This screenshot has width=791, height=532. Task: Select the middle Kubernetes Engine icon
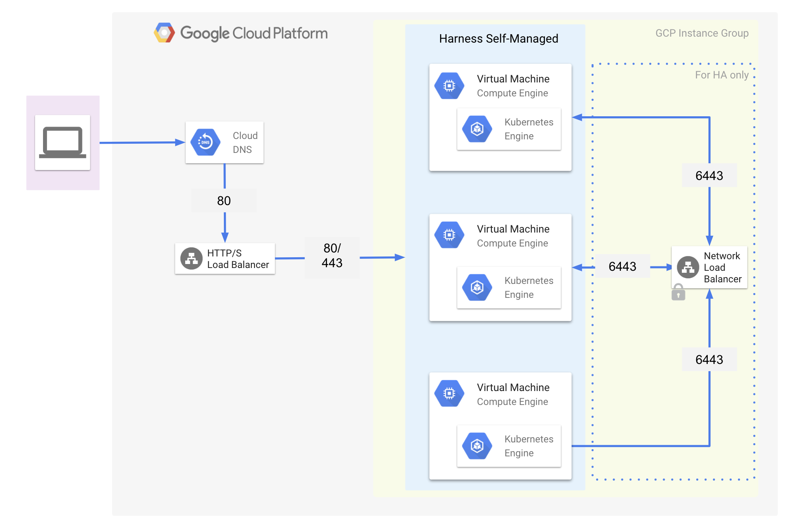click(x=477, y=288)
